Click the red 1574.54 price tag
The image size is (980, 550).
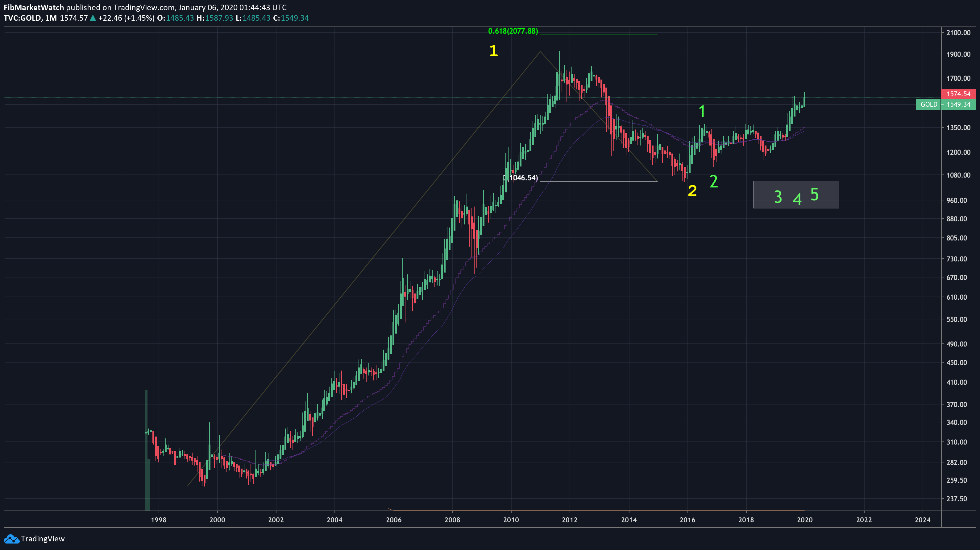[958, 93]
